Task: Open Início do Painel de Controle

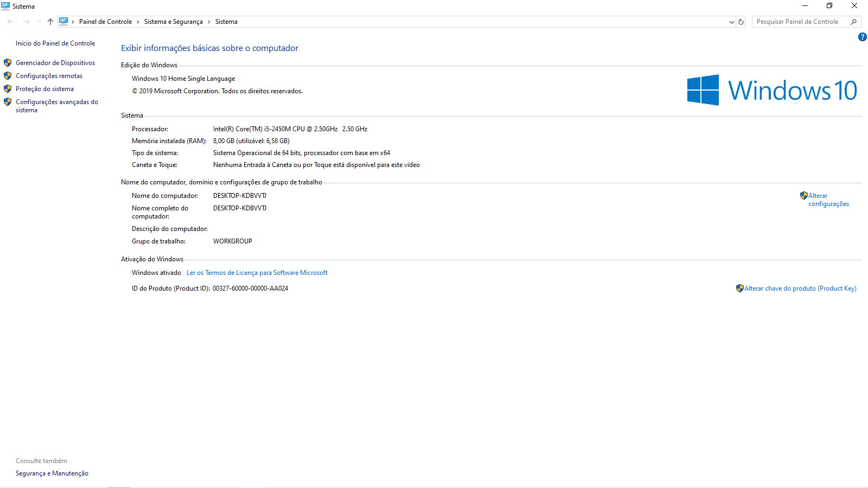Action: (55, 43)
